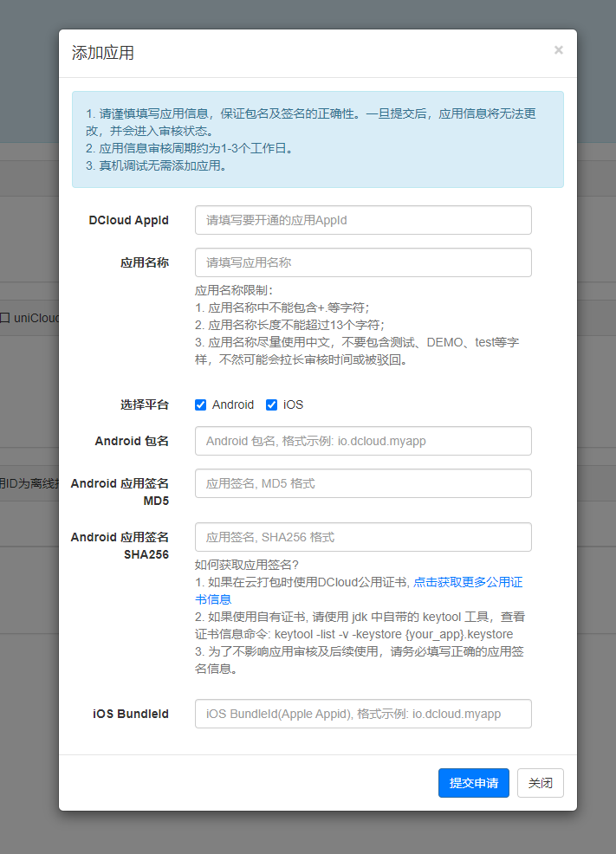
Task: Toggle the iOS platform checkbox
Action: click(x=271, y=404)
